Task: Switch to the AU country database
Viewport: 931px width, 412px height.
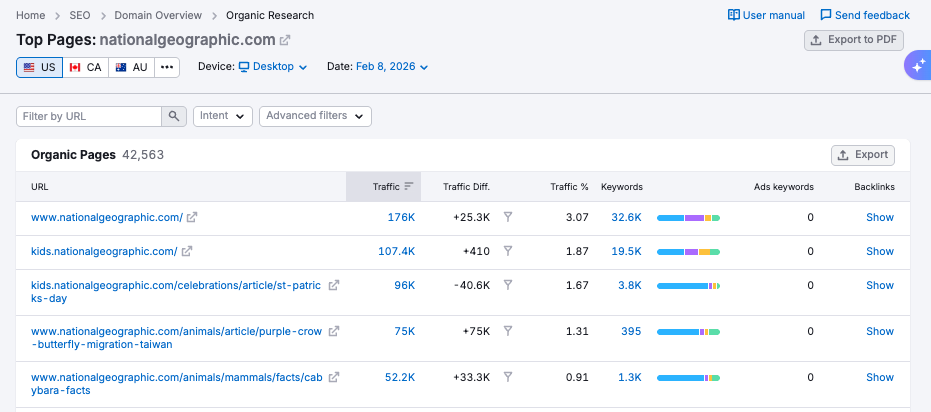Action: click(x=131, y=67)
